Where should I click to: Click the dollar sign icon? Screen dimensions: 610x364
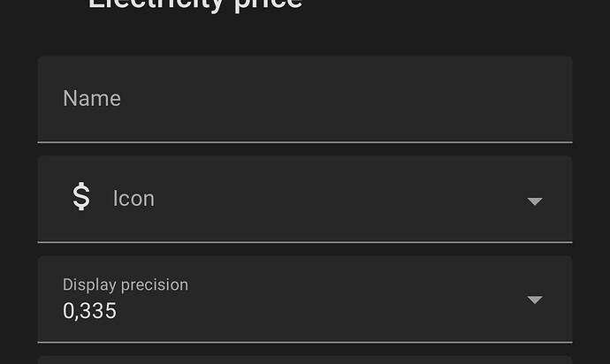(81, 197)
